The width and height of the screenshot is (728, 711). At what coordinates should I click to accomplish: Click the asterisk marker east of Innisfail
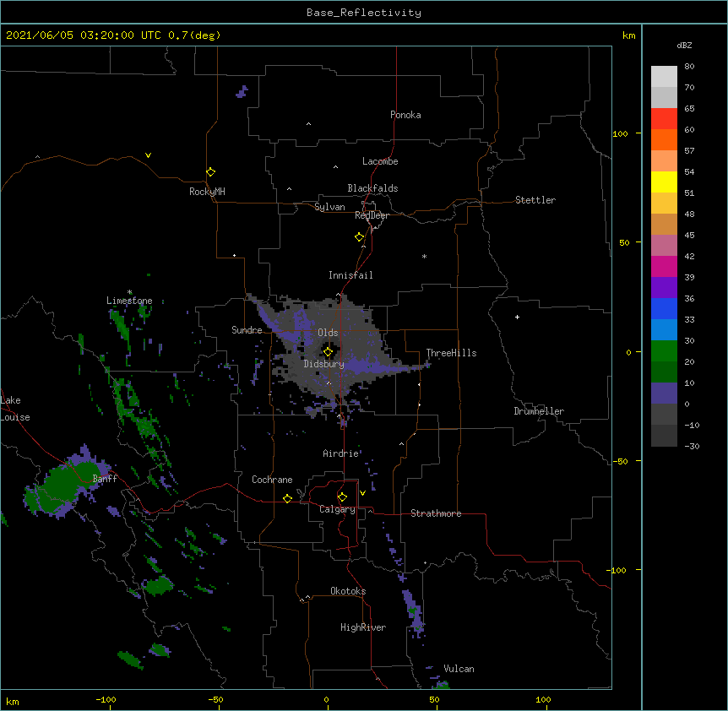click(x=424, y=256)
